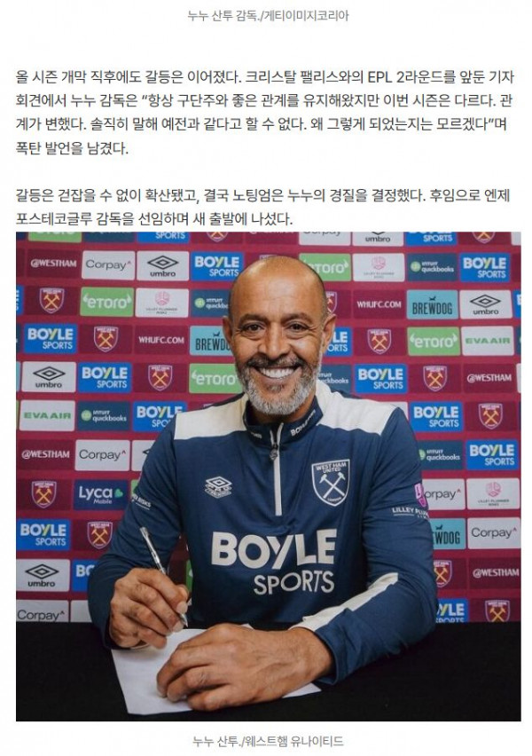Click the Lilley Plummer text on sleeve
The width and height of the screenshot is (532, 756).
click(x=410, y=513)
